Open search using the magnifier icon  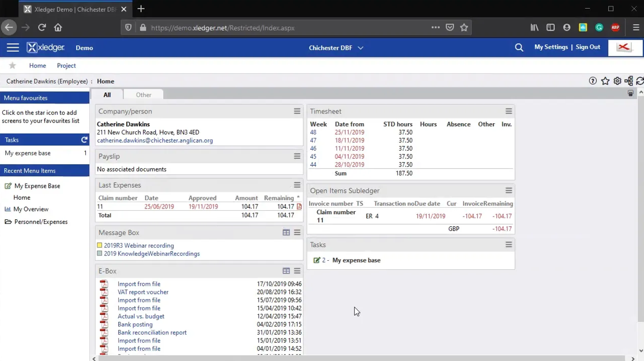[518, 47]
